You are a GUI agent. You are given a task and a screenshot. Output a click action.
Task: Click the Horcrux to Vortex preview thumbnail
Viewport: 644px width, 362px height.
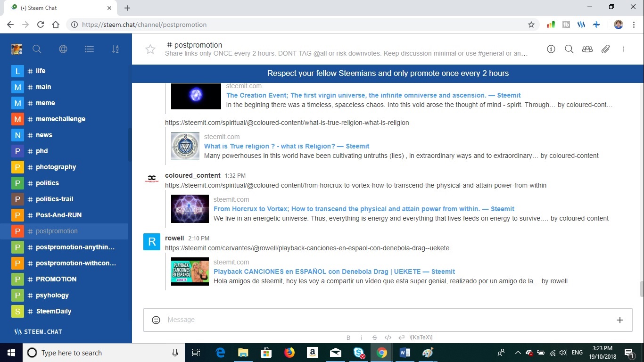pos(190,209)
